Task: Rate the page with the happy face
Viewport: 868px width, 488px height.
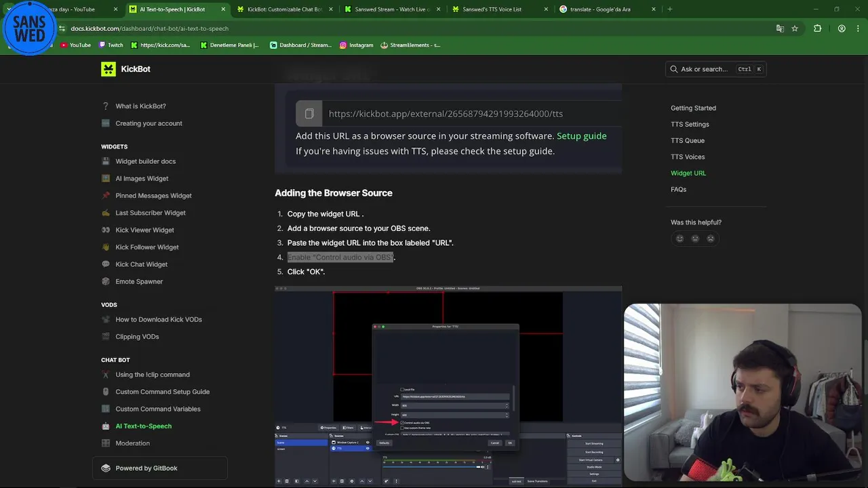Action: tap(679, 239)
